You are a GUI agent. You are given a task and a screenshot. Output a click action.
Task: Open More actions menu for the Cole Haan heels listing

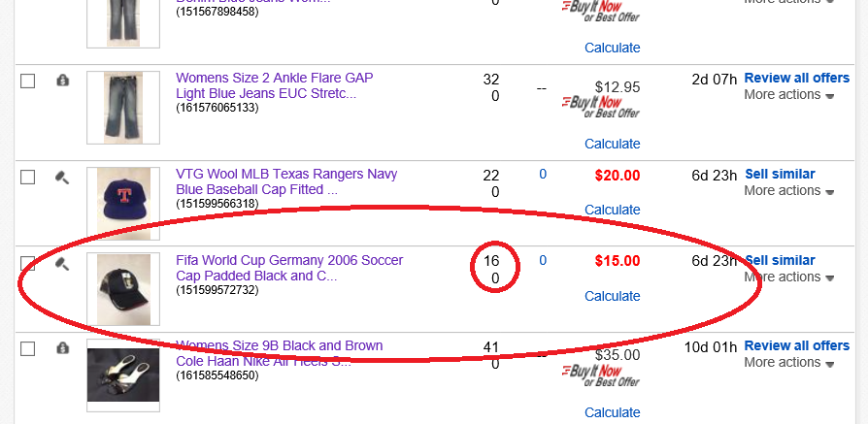788,363
